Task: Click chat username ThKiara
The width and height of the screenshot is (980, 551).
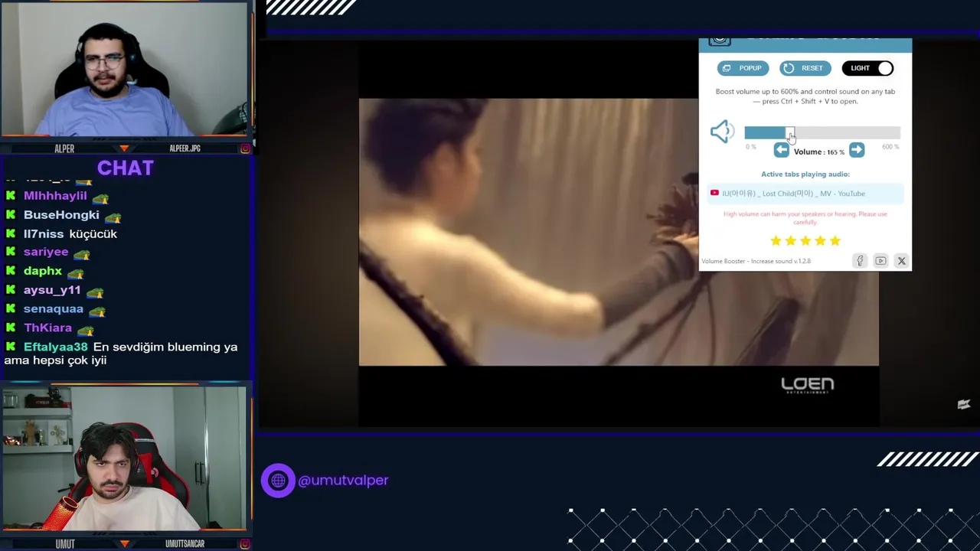Action: point(47,328)
